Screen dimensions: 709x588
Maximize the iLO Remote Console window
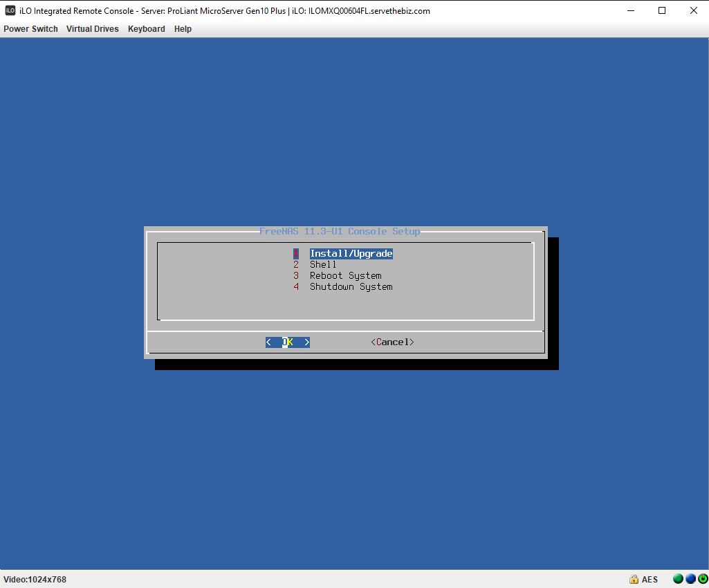click(x=662, y=10)
